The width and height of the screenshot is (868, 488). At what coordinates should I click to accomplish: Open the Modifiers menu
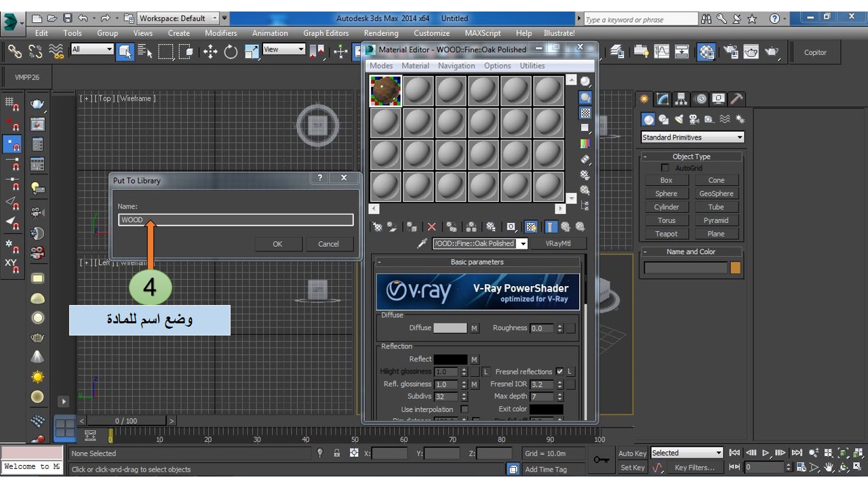click(221, 33)
